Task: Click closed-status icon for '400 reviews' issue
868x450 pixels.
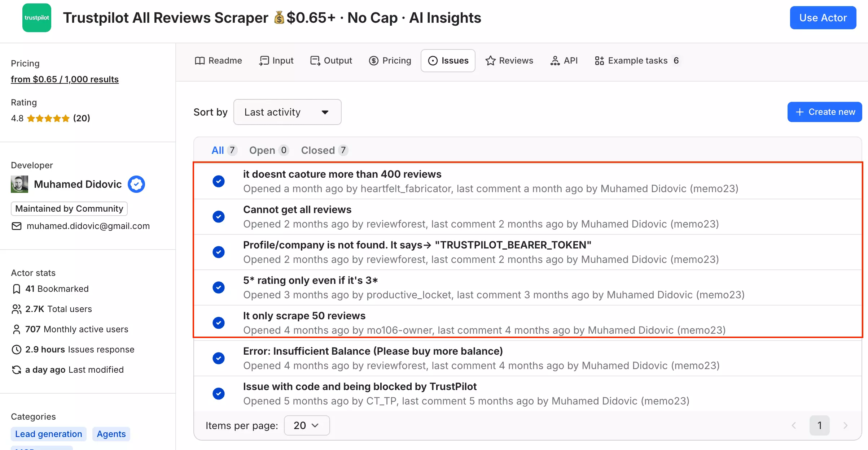Action: coord(219,181)
